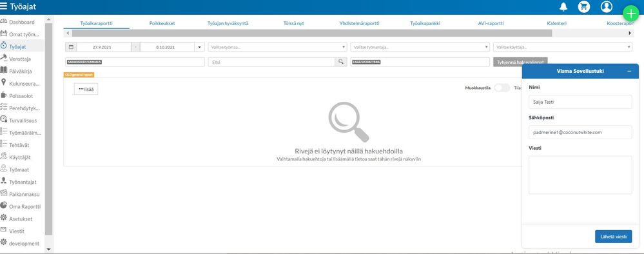The width and height of the screenshot is (644, 254).
Task: Click the Oma Raportti pie chart icon
Action: click(4, 206)
